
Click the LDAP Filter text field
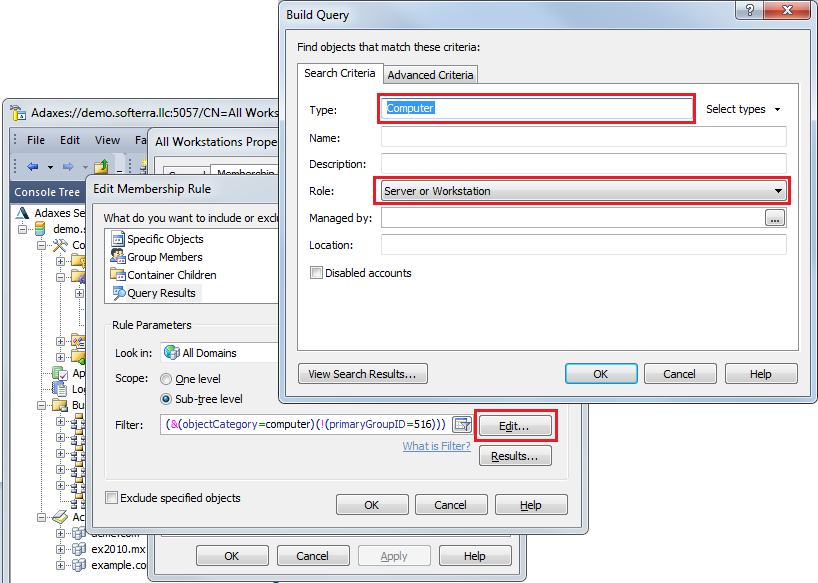tap(305, 424)
